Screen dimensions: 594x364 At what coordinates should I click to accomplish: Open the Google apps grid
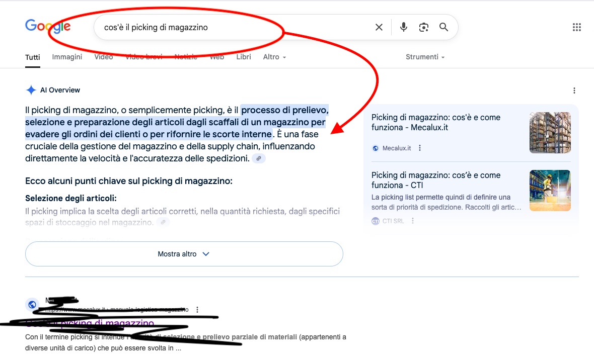click(576, 27)
